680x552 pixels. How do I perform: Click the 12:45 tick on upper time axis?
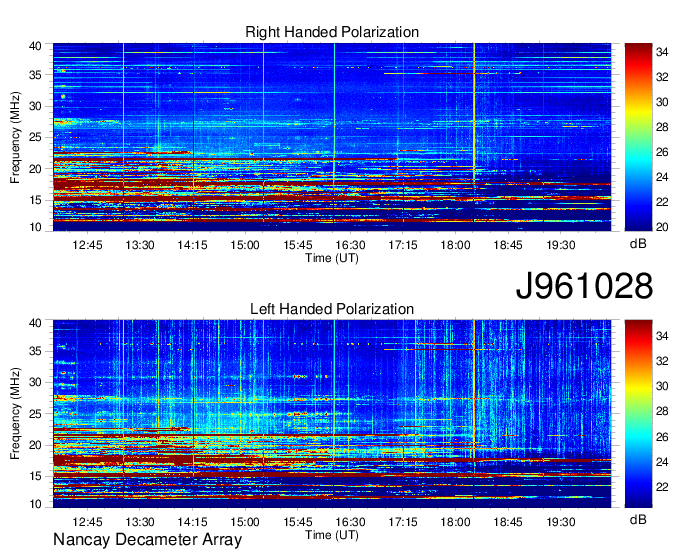point(87,245)
